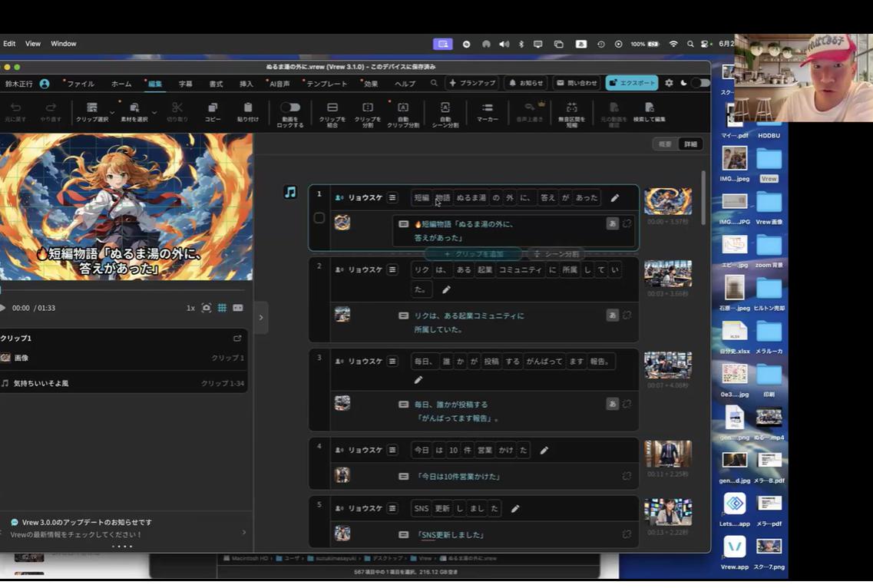Play the preview video
This screenshot has height=588, width=873.
(3, 308)
